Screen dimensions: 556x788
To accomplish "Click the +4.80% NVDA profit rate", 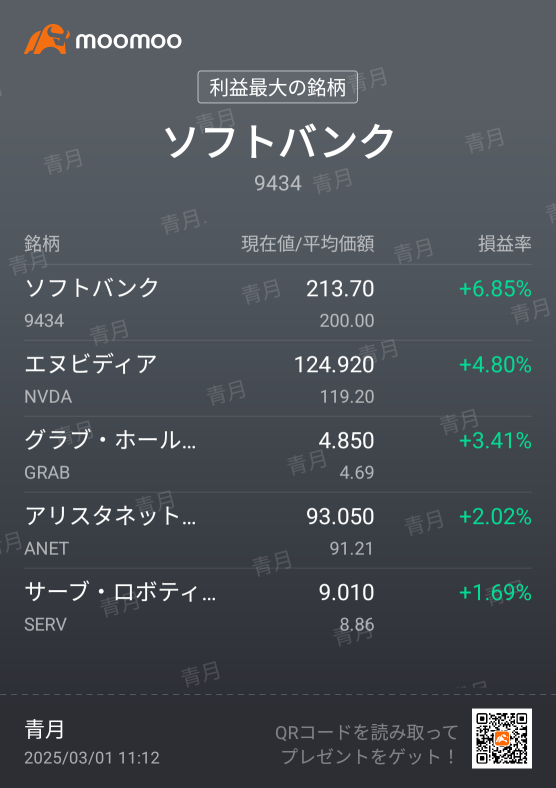I will click(495, 365).
